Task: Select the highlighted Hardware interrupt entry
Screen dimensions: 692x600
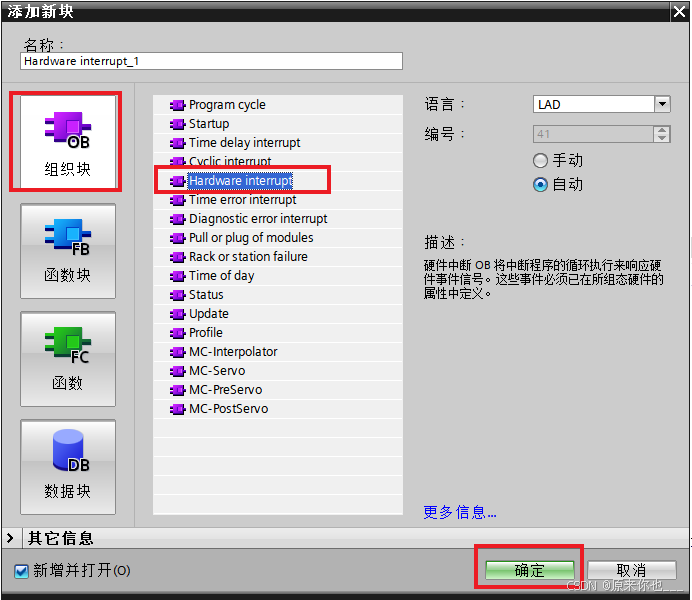Action: pyautogui.click(x=240, y=181)
